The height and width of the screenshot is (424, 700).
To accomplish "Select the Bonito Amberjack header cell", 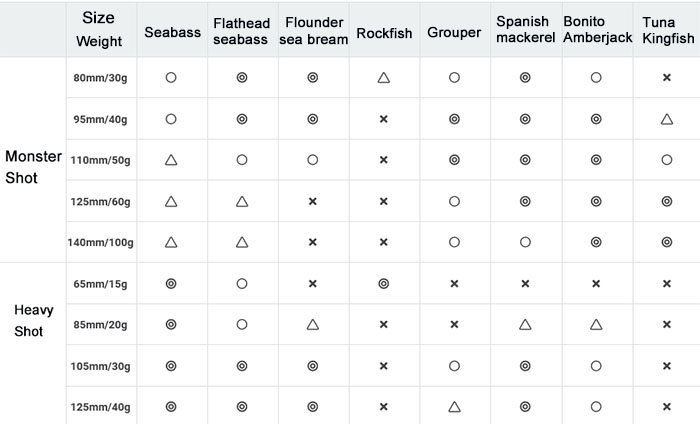I will [x=597, y=29].
